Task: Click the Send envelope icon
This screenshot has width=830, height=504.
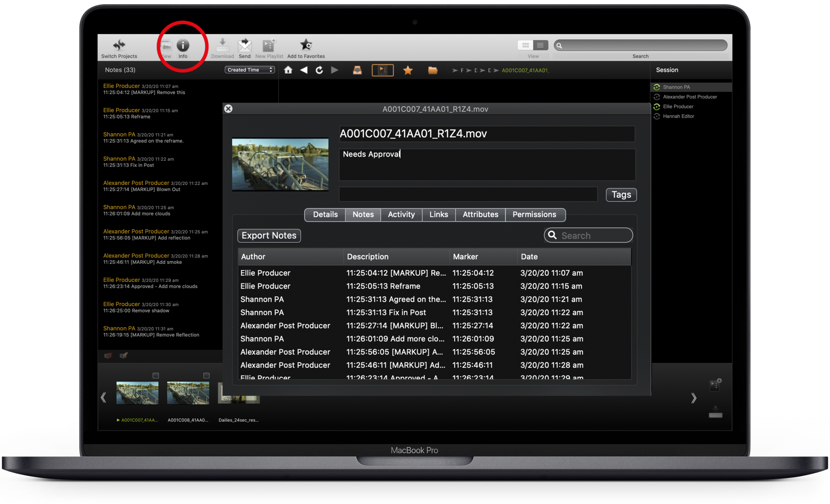Action: pos(244,46)
